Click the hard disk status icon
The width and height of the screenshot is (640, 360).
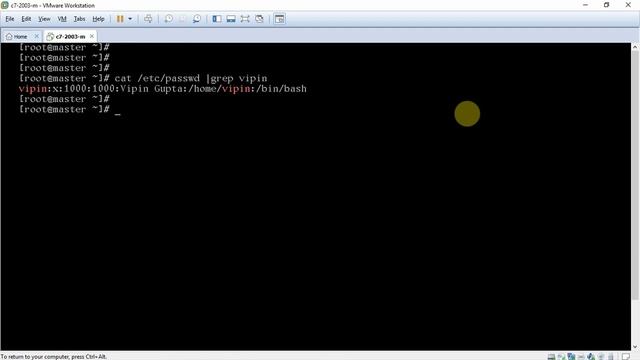(x=551, y=357)
